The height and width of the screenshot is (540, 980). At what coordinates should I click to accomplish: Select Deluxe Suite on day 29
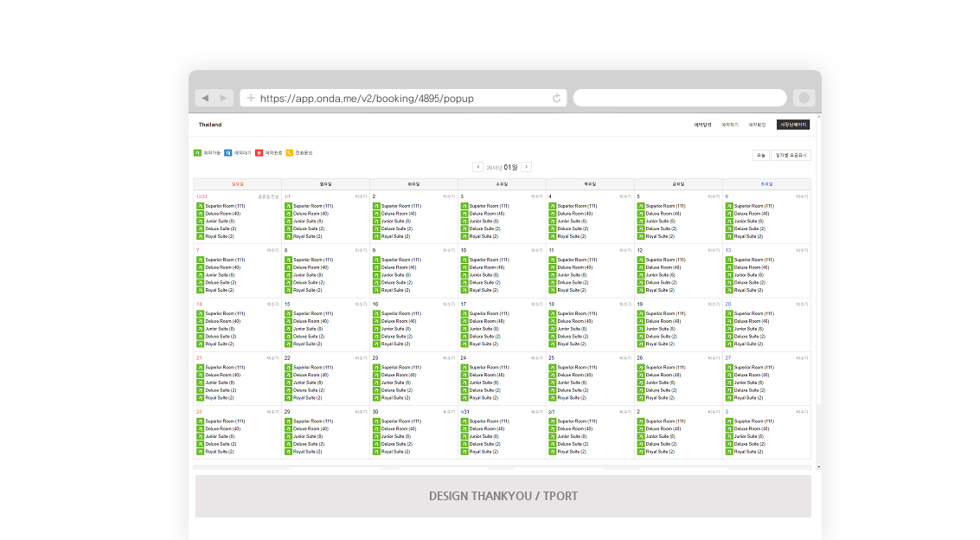[x=309, y=444]
